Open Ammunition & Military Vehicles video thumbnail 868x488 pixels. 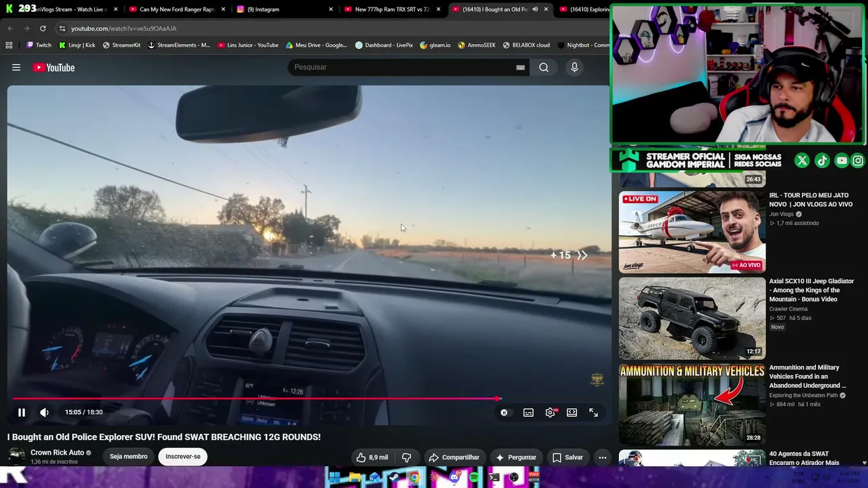[x=692, y=405]
